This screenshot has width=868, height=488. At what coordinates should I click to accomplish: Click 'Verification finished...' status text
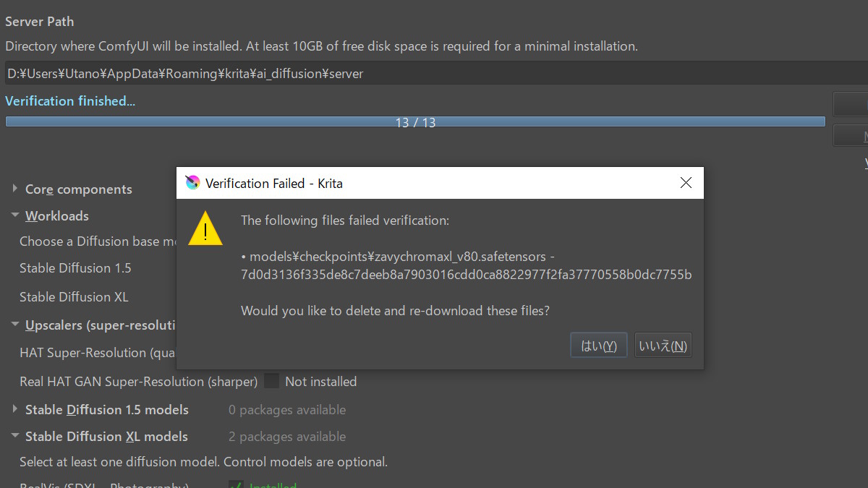pos(70,101)
